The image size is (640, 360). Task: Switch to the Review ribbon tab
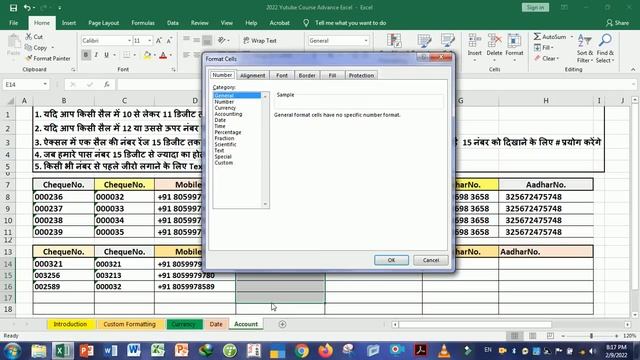(200, 23)
